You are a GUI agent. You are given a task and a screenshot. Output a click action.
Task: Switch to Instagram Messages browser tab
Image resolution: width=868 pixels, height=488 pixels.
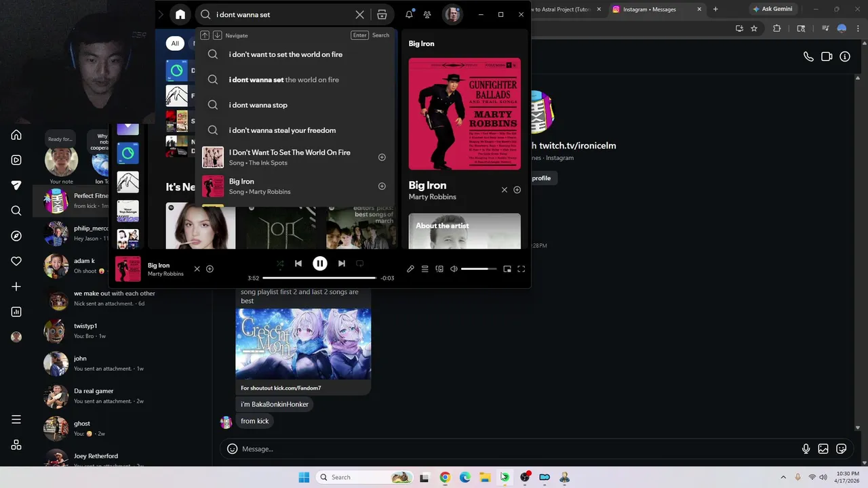point(656,9)
